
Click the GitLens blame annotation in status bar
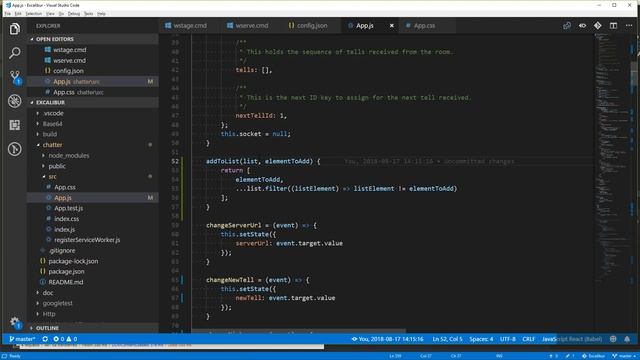point(387,339)
